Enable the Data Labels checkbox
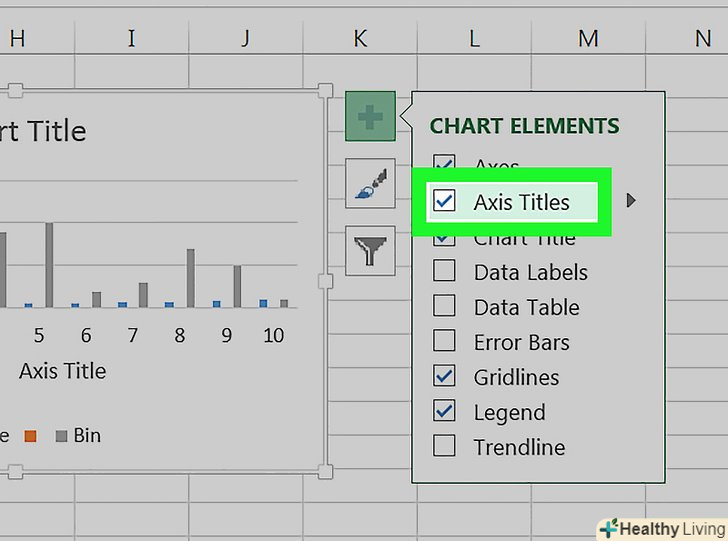 [444, 272]
